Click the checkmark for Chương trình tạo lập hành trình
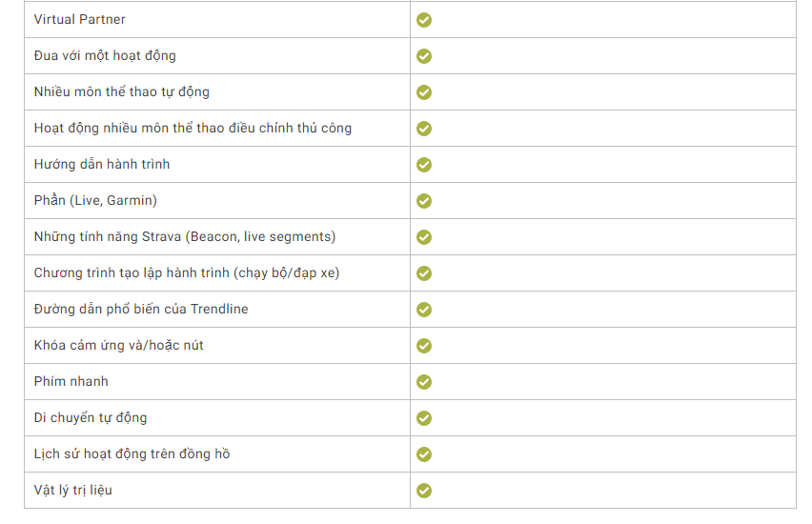Screen dimensions: 812x524 423,273
